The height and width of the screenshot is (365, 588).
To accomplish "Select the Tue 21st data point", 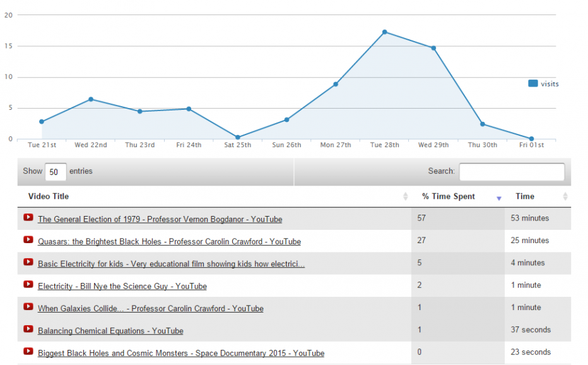I will pos(42,122).
